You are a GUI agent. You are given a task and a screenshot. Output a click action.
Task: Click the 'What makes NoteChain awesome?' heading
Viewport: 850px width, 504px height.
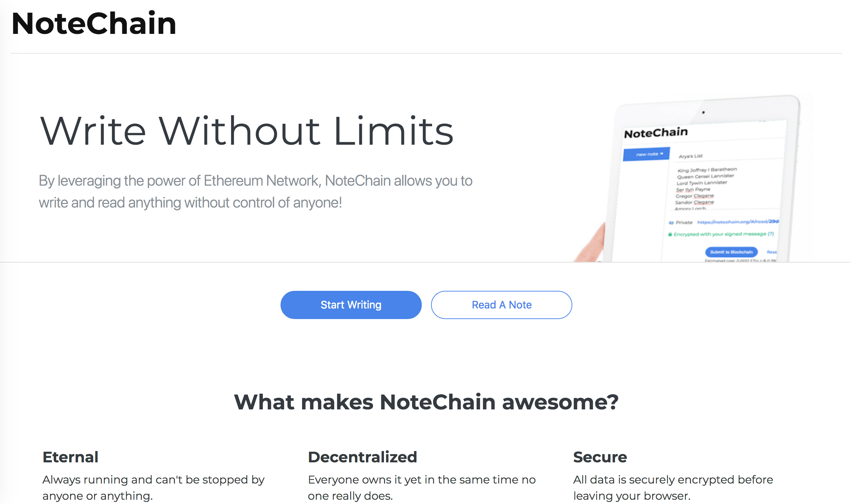426,402
